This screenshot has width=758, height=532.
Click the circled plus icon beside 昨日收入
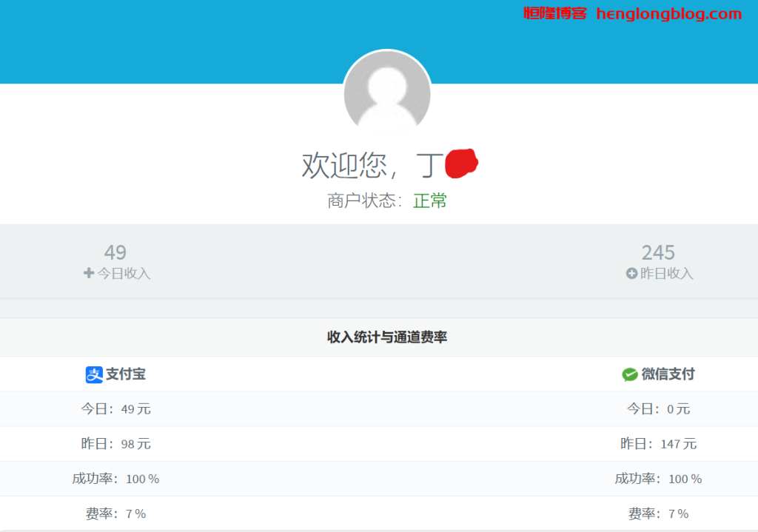630,273
